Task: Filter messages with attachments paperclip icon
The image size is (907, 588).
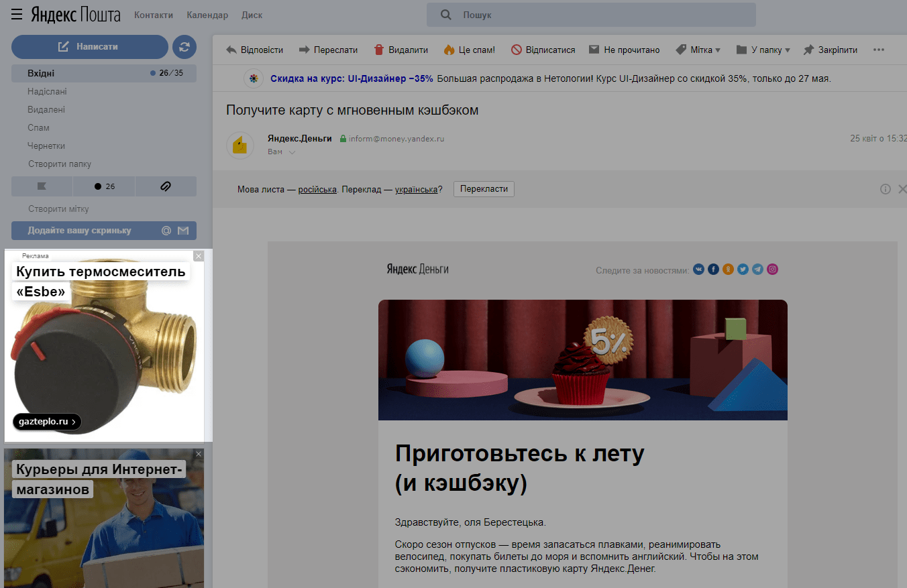Action: [x=166, y=186]
